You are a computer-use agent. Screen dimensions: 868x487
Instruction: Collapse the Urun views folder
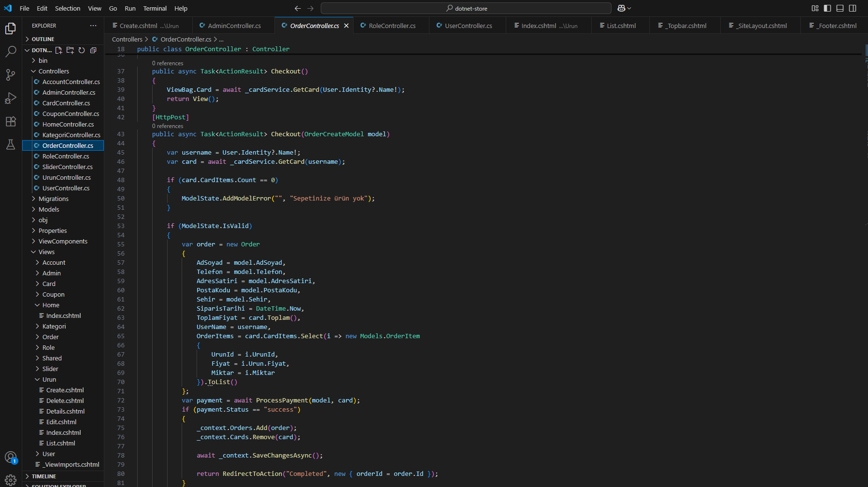pos(63,379)
